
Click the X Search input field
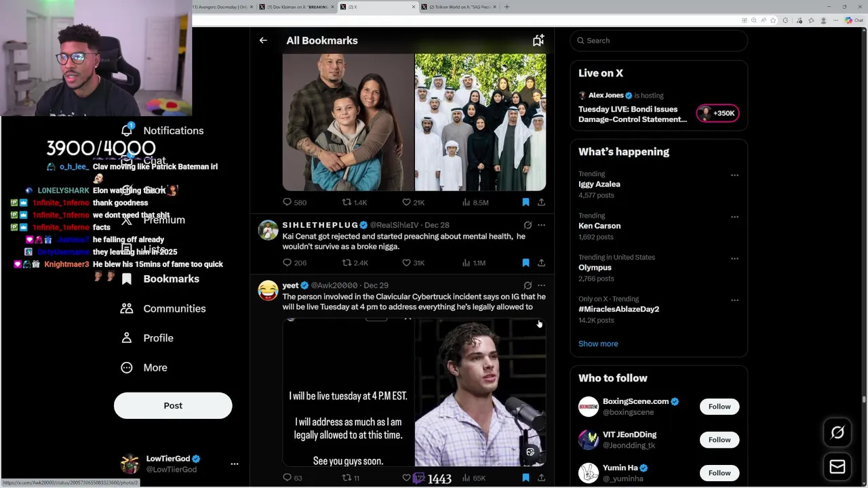click(658, 41)
